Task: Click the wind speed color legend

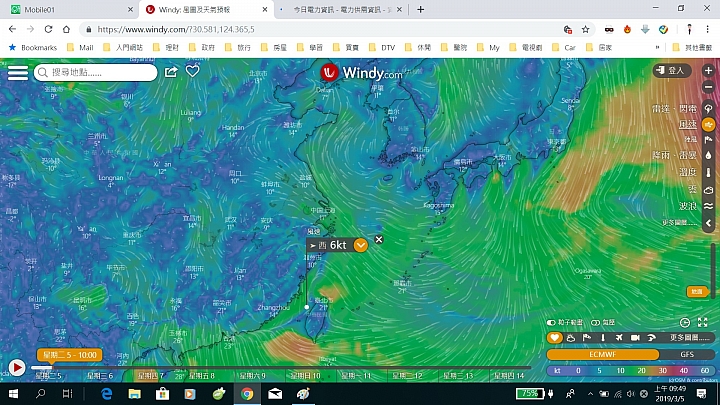Action: (x=630, y=371)
